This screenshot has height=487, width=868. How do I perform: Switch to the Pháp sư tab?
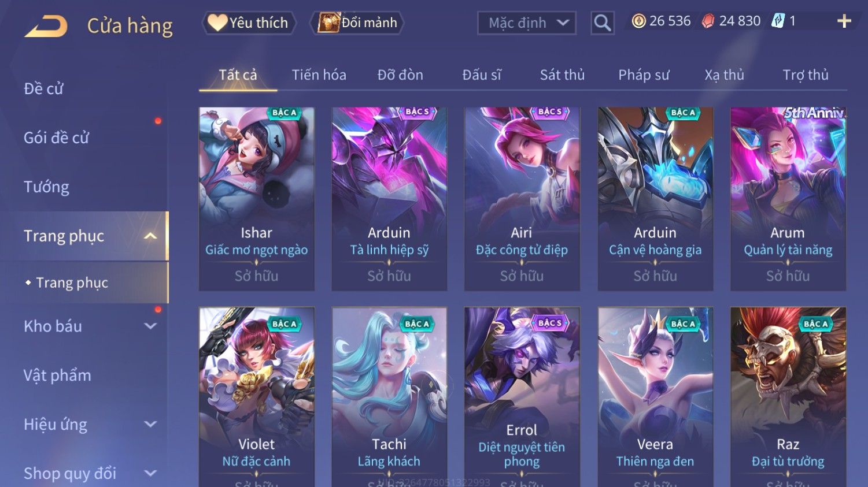(644, 75)
